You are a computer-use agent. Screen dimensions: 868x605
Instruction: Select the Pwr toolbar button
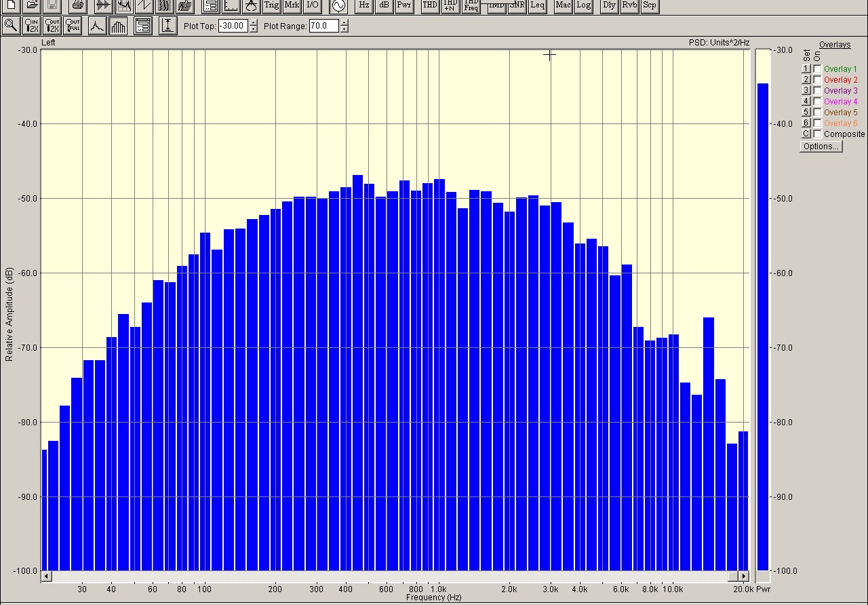404,5
